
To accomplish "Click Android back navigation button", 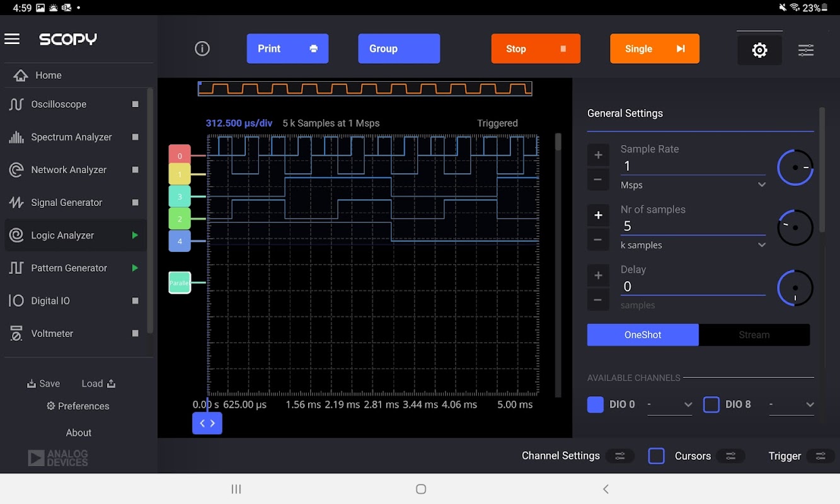I will click(x=606, y=489).
